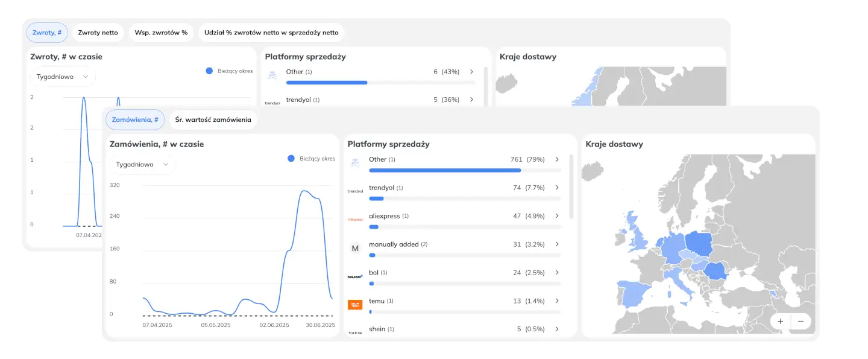Viewport: 868px width, 359px height.
Task: Click the AliExpress platform logo icon
Action: point(355,220)
